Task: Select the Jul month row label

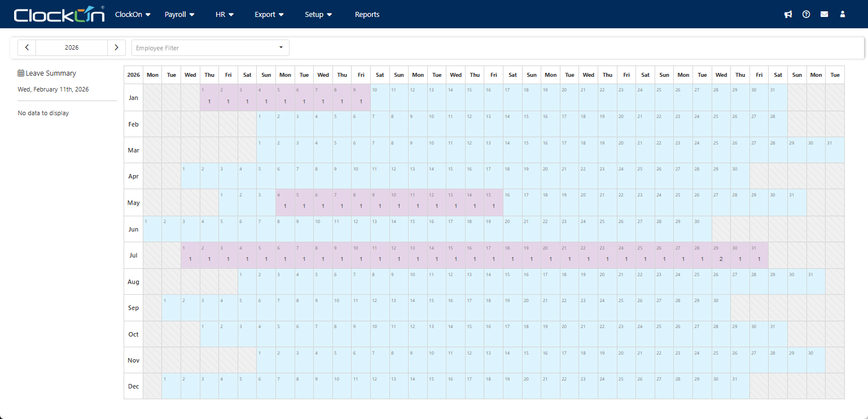Action: coord(134,255)
